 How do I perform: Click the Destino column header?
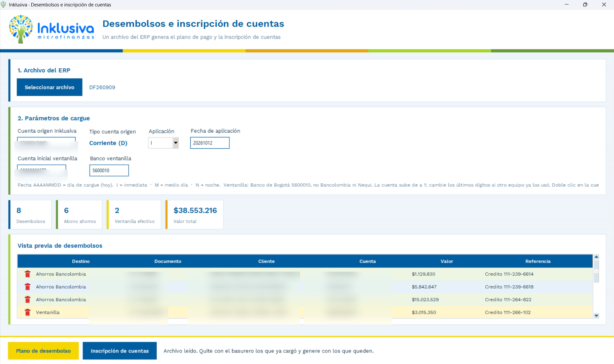click(x=81, y=261)
